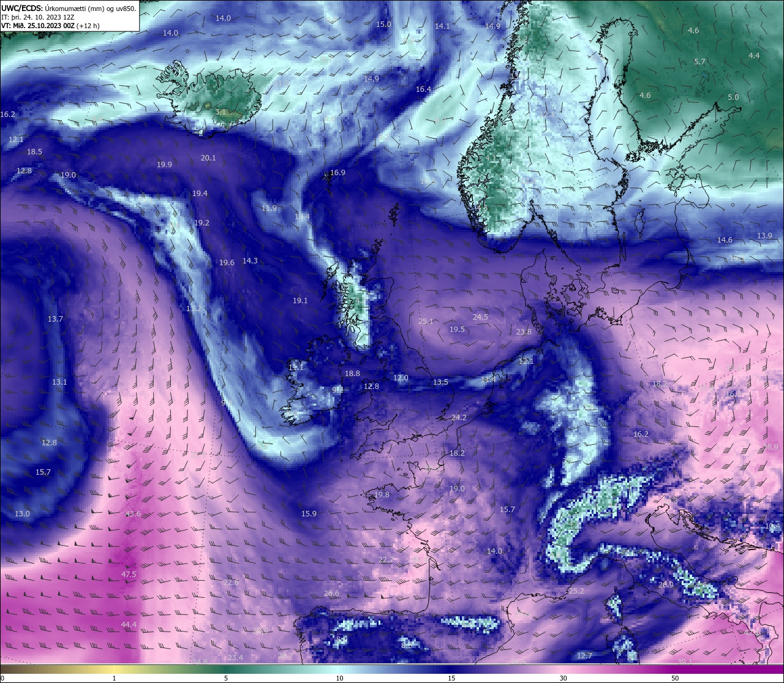Select the 15.0 value label

[x=383, y=25]
